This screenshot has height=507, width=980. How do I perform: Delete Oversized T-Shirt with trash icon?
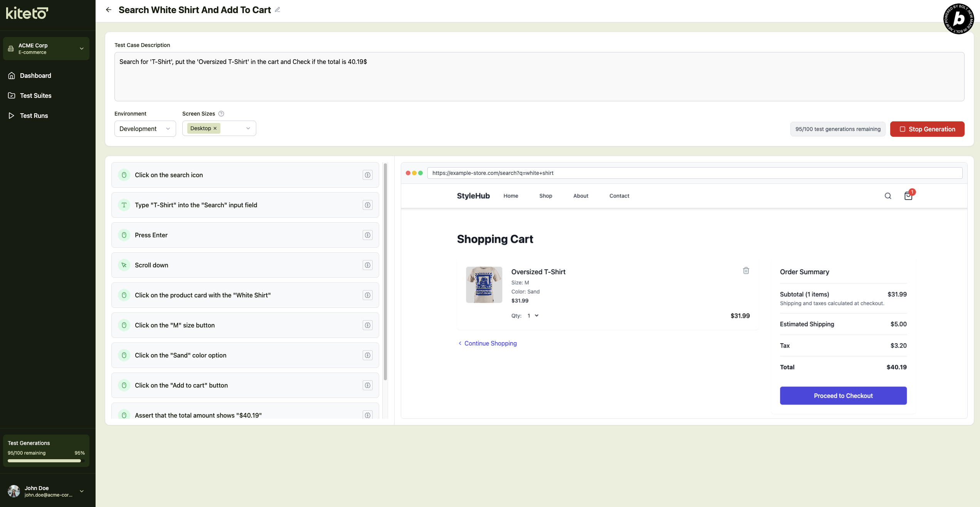click(x=746, y=270)
